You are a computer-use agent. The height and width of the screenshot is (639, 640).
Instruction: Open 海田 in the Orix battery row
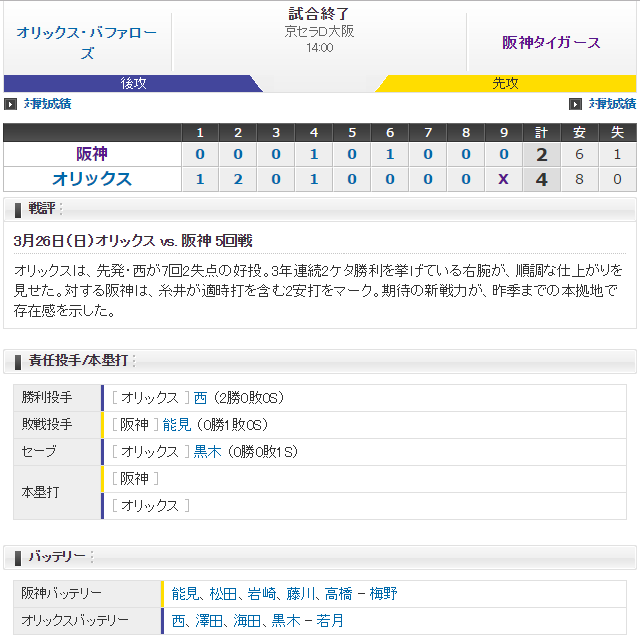click(247, 621)
